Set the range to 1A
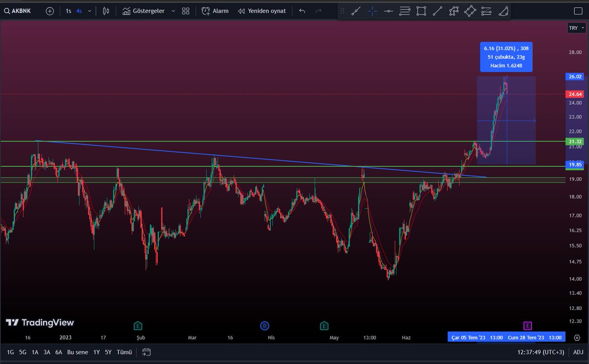This screenshot has width=589, height=364. [x=35, y=352]
